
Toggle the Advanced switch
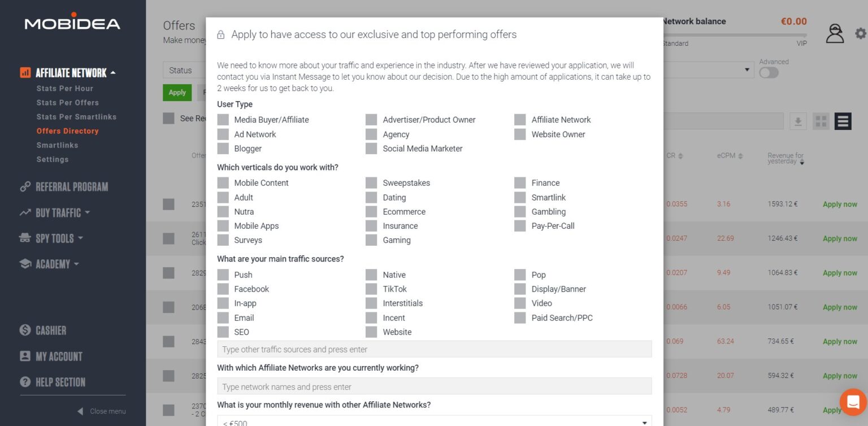point(769,73)
